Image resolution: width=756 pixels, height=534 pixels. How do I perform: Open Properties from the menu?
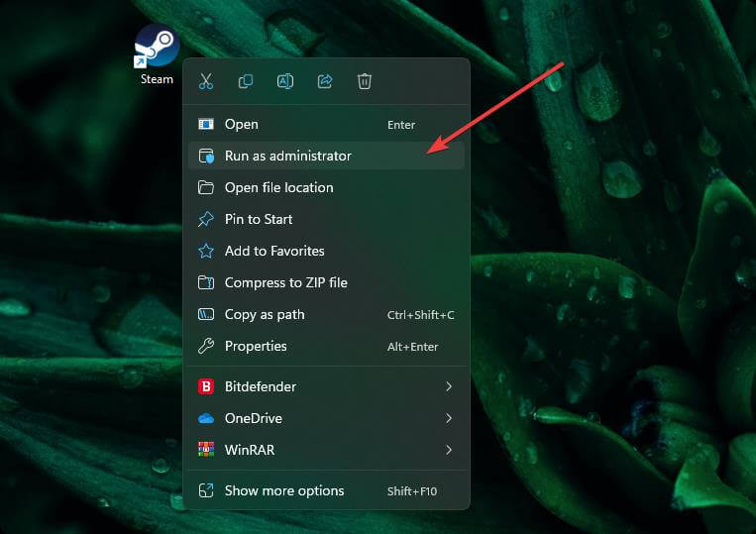click(326, 346)
